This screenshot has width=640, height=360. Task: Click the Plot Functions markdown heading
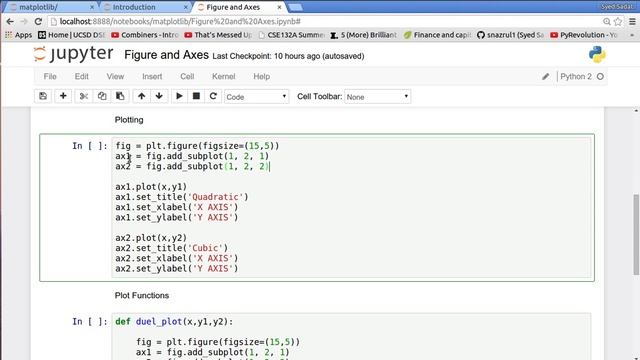click(142, 296)
